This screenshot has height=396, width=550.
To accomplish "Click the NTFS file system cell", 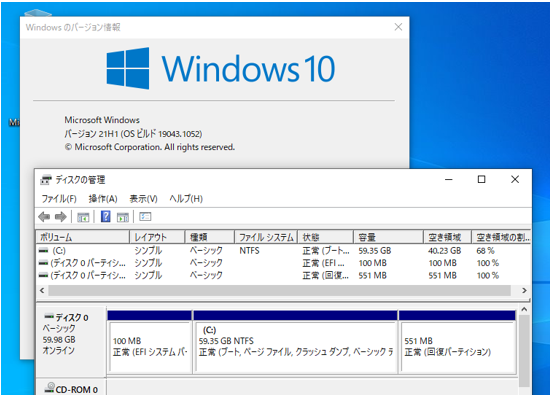I will point(249,251).
